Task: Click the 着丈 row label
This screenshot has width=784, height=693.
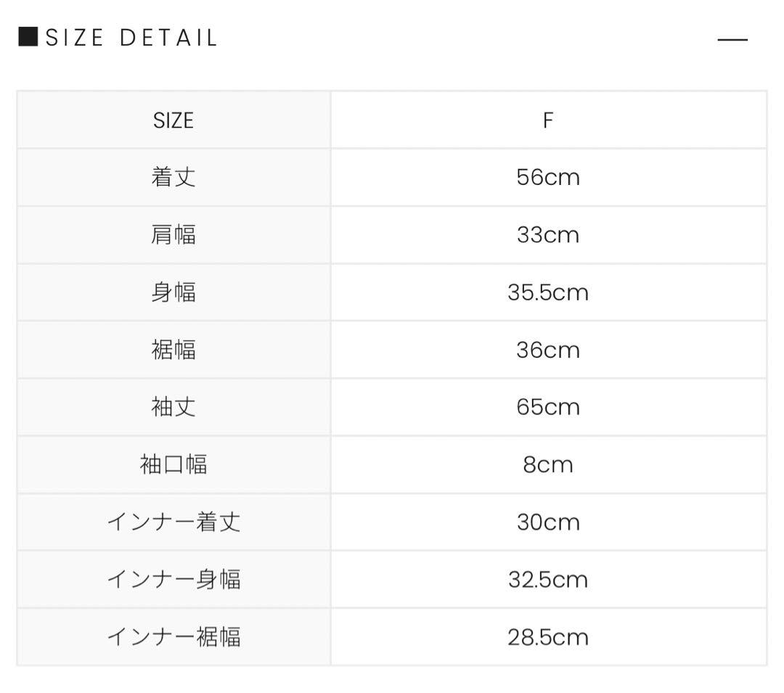Action: 173,178
